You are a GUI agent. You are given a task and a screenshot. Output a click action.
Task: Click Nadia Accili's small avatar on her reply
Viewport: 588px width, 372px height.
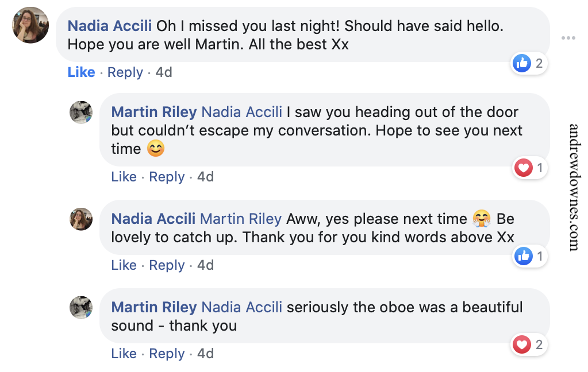[x=81, y=219]
